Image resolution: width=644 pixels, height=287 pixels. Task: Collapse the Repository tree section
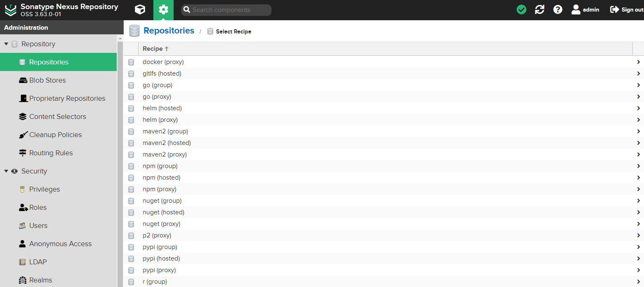click(6, 44)
